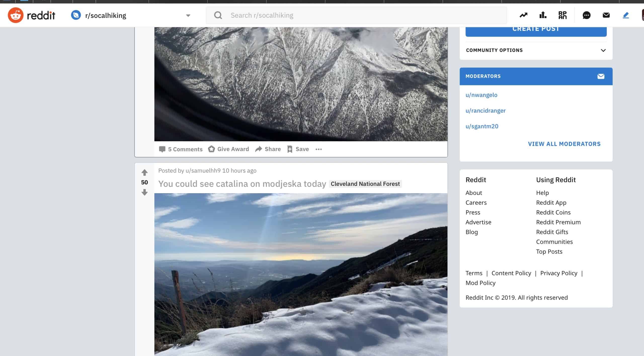Upvote the catalina on modjeska post

click(144, 172)
